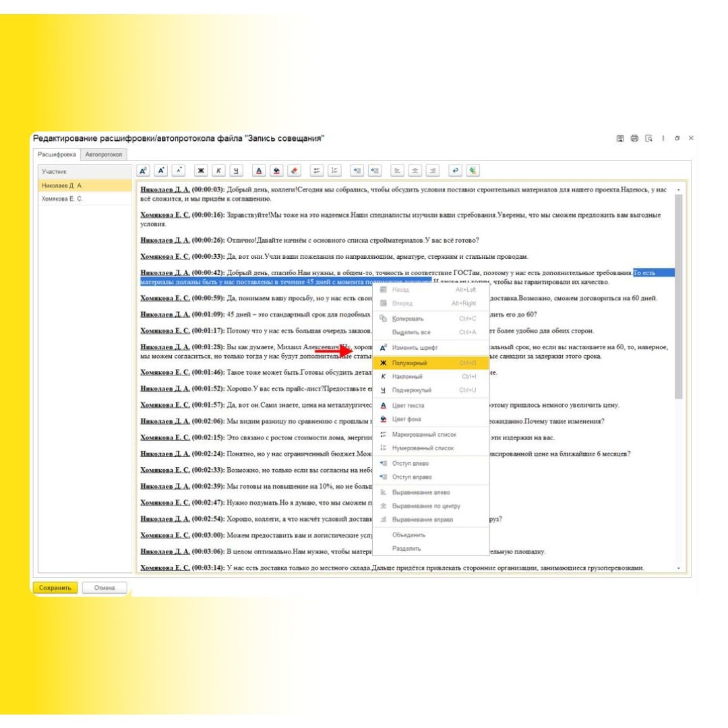Choose Отступ влево in the context menu
The height and width of the screenshot is (728, 728).
(431, 463)
